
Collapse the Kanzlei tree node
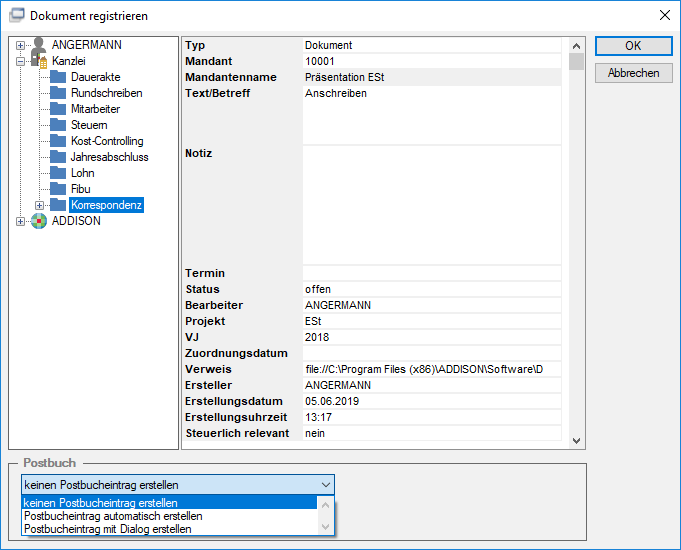click(x=20, y=61)
